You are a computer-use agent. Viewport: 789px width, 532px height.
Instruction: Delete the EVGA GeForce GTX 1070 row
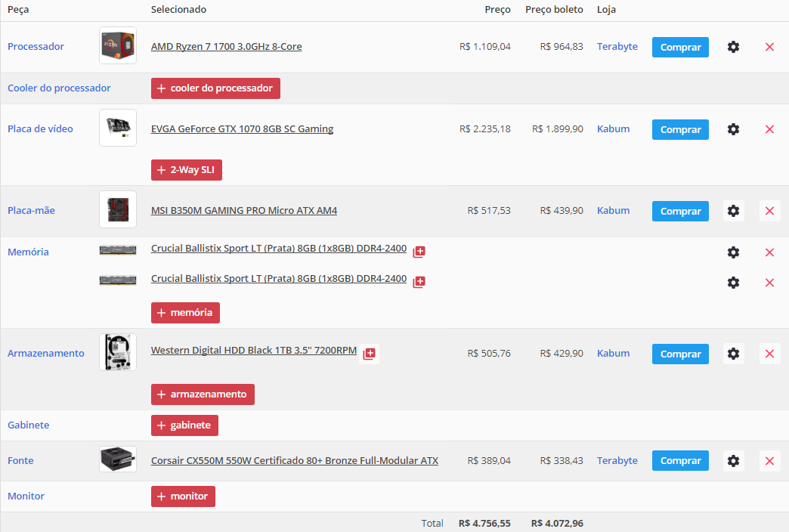point(769,129)
